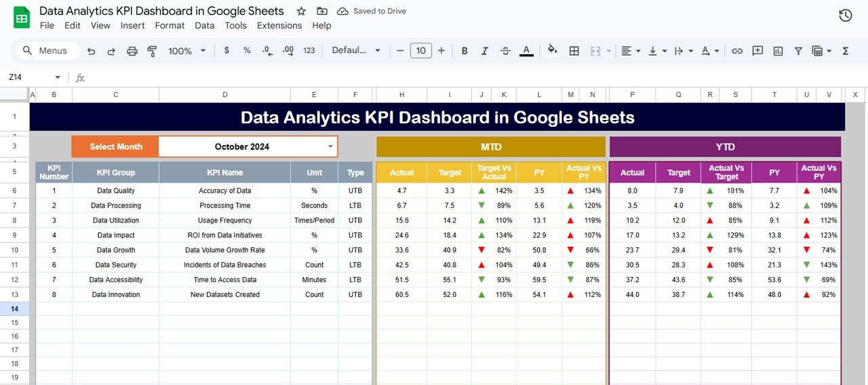
Task: Toggle italic formatting
Action: click(485, 51)
